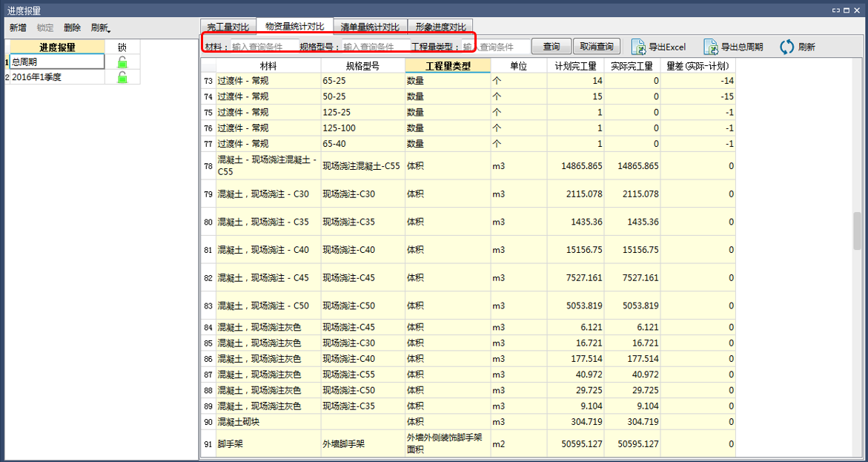Switch to the 完工量对比 tab
This screenshot has height=462, width=868.
(x=228, y=27)
